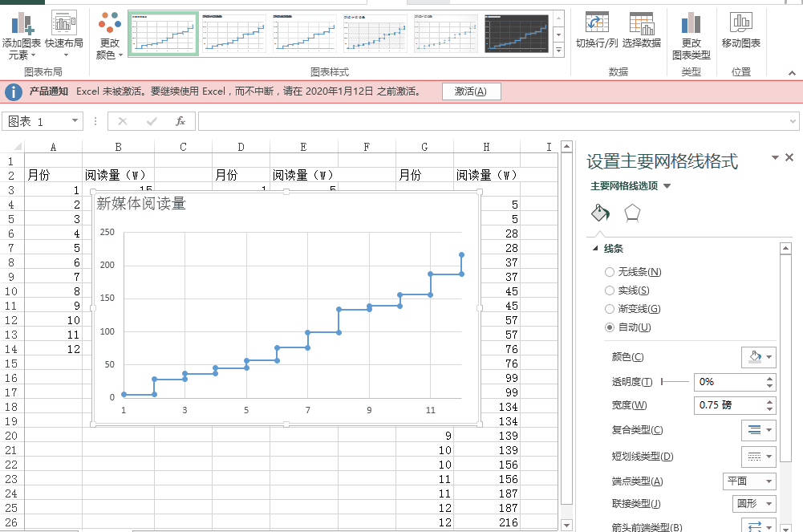This screenshot has height=532, width=803.
Task: Open the 添加图表元素 icon
Action: (x=22, y=32)
